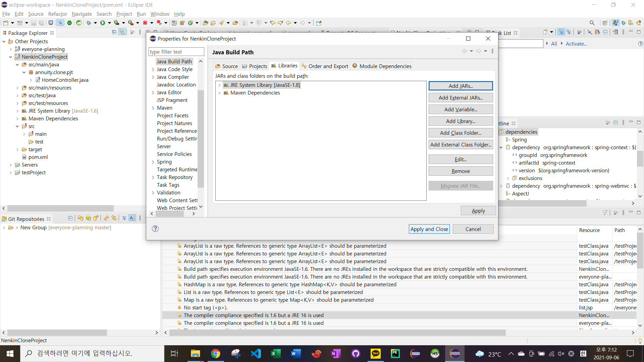Click the Debug bug toolbar icon
The image size is (644, 362).
(89, 23)
